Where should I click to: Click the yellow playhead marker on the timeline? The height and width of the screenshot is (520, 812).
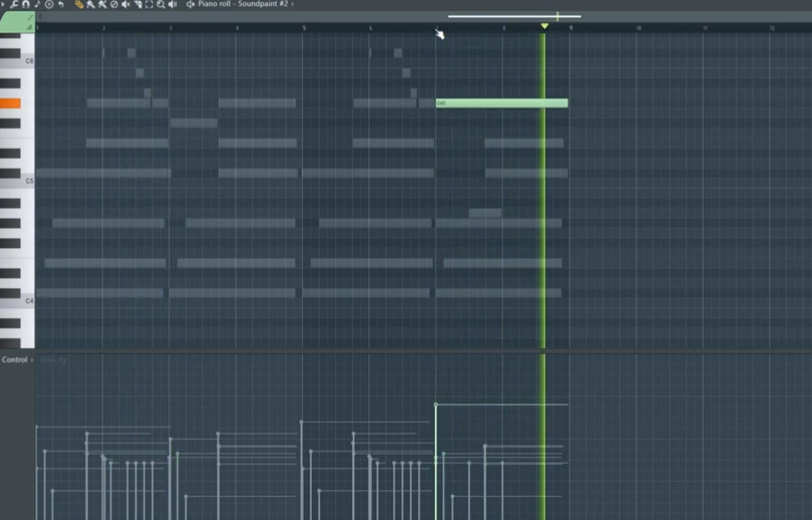click(544, 26)
